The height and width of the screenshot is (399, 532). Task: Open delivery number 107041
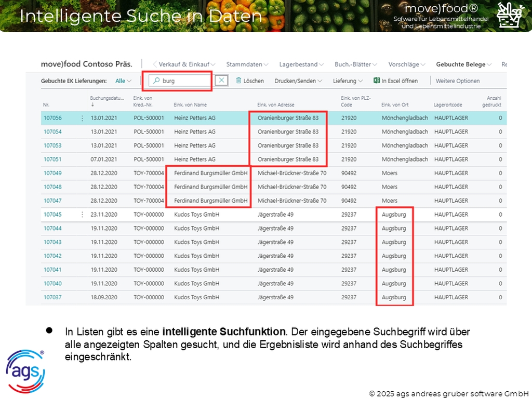(52, 270)
